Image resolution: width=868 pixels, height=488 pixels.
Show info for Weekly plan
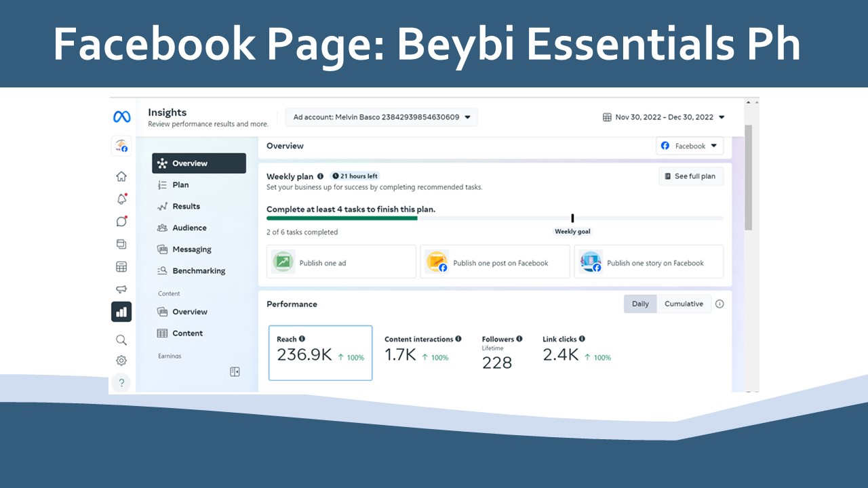click(x=321, y=176)
